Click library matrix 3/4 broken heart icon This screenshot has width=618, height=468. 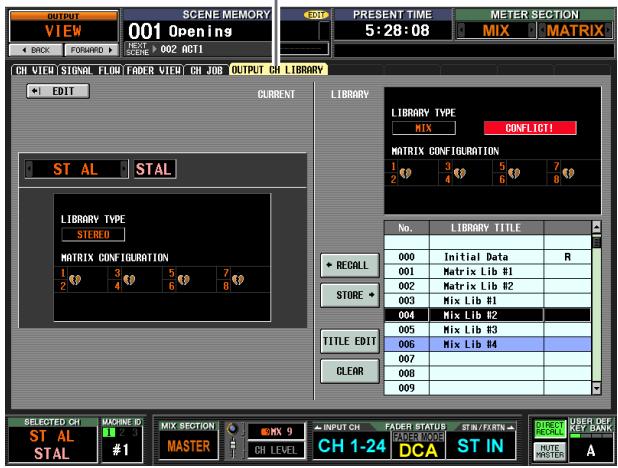click(x=460, y=173)
